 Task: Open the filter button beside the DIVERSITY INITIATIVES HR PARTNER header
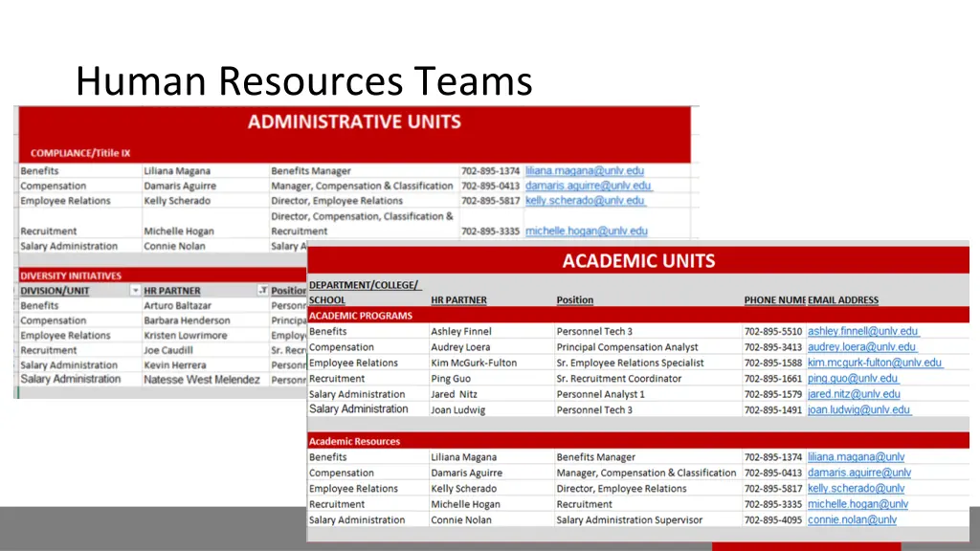pos(262,291)
